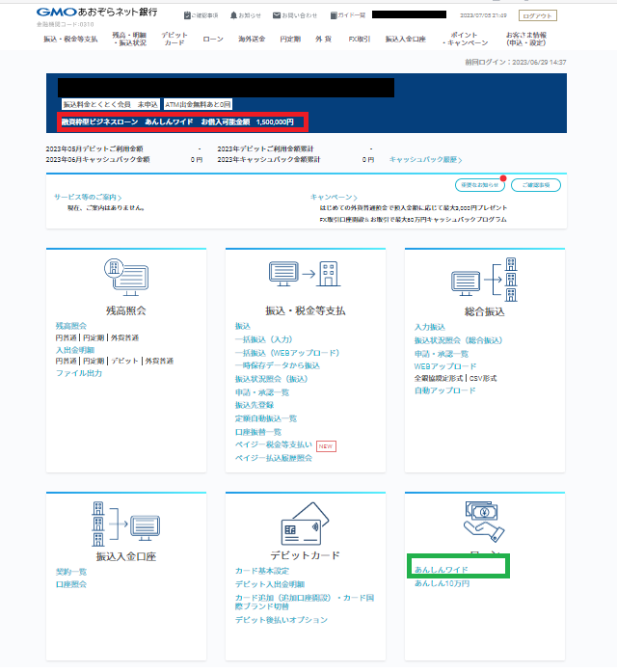Click the お知らせ bell icon
The height and width of the screenshot is (672, 617).
[x=233, y=15]
